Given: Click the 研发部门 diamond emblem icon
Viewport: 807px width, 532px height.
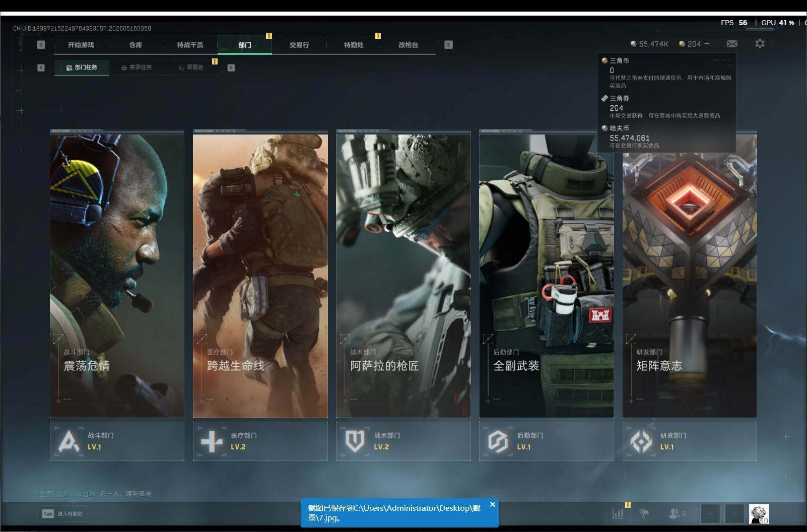Looking at the screenshot, I should pos(641,441).
